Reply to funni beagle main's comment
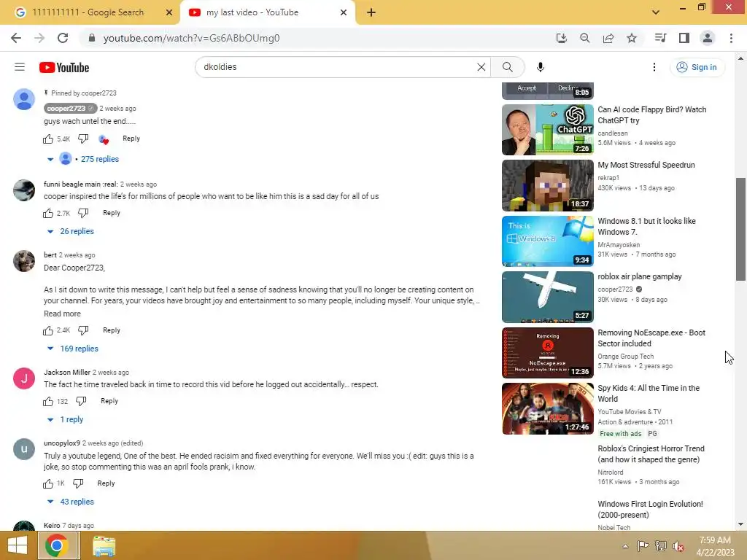 click(x=112, y=213)
